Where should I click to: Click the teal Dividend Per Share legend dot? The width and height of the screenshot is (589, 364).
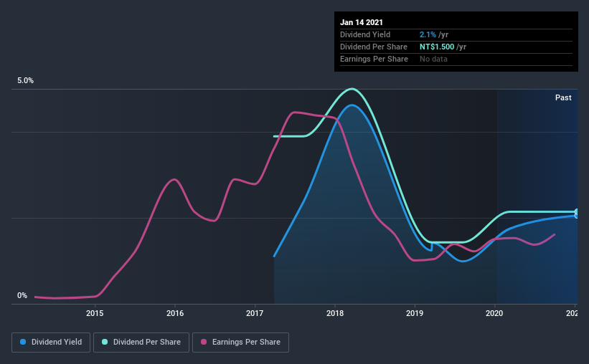(x=105, y=342)
